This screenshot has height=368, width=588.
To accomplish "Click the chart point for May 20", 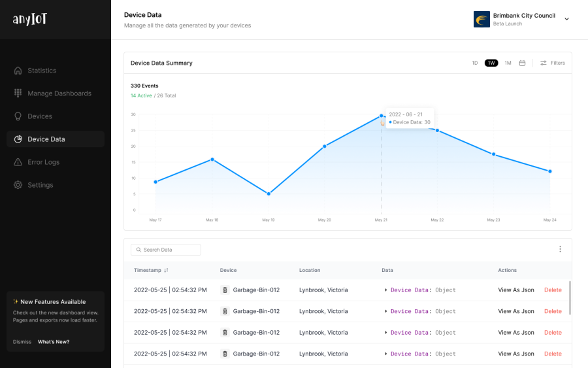I will coord(324,146).
